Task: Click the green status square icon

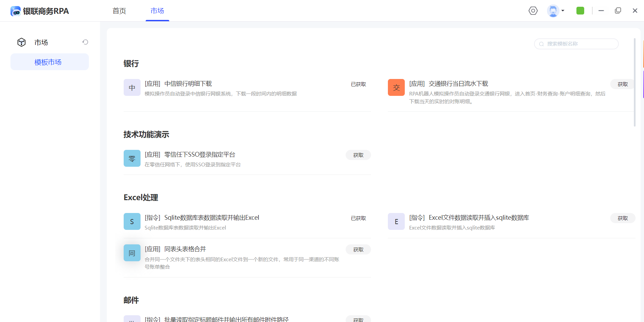Action: point(580,11)
